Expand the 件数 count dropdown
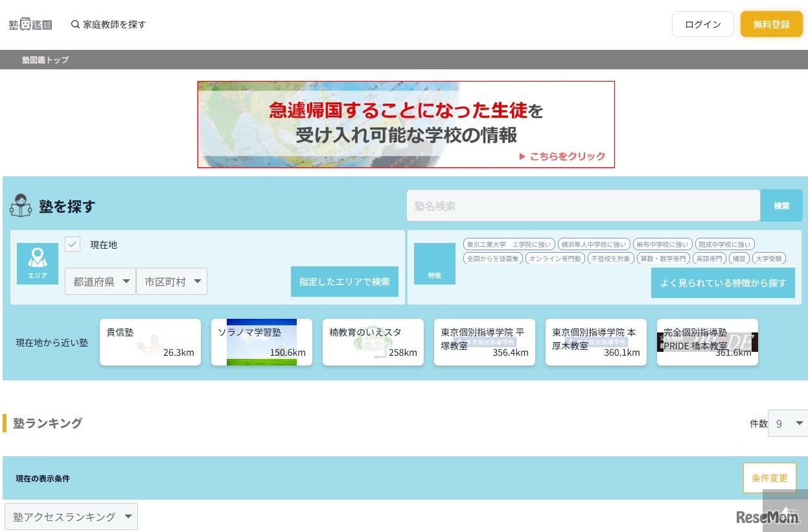The height and width of the screenshot is (532, 808). click(787, 423)
